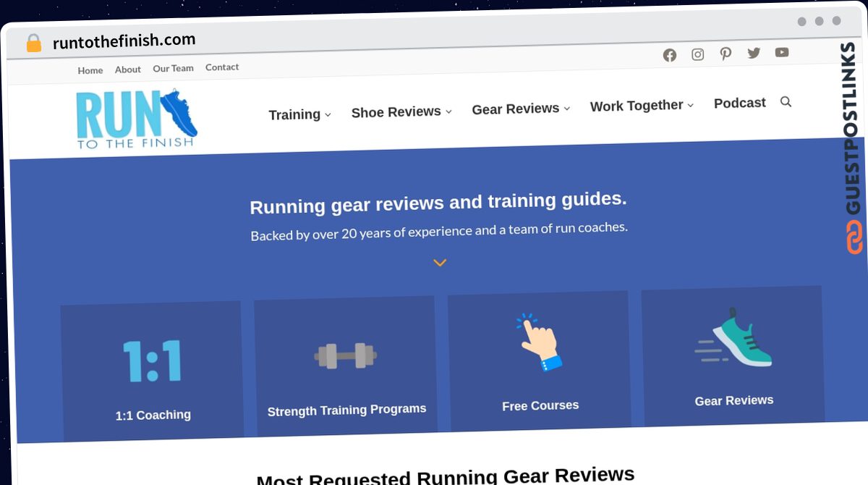Screen dimensions: 868x485
Task: Click the orange down chevron below tagline
Action: pos(440,263)
